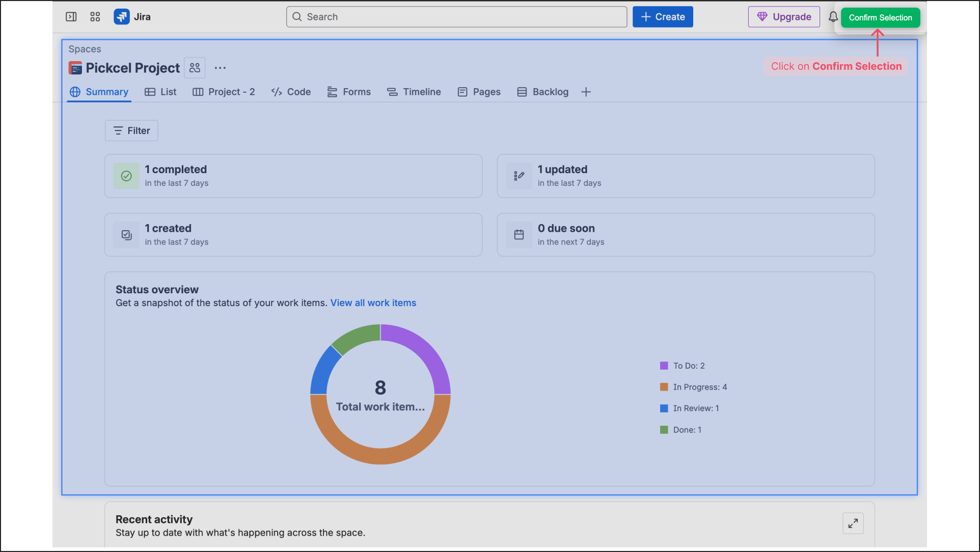Open View all work items link
The image size is (980, 552).
tap(373, 303)
